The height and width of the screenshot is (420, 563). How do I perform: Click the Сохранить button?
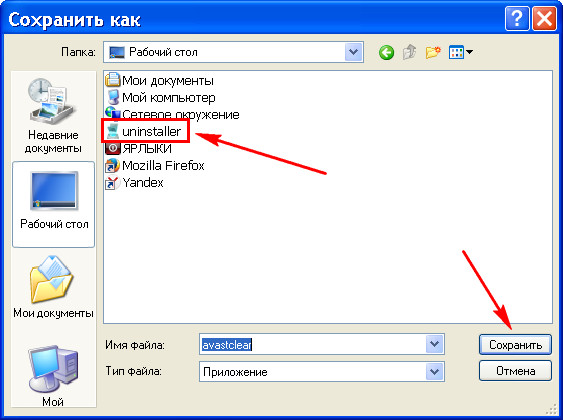515,345
